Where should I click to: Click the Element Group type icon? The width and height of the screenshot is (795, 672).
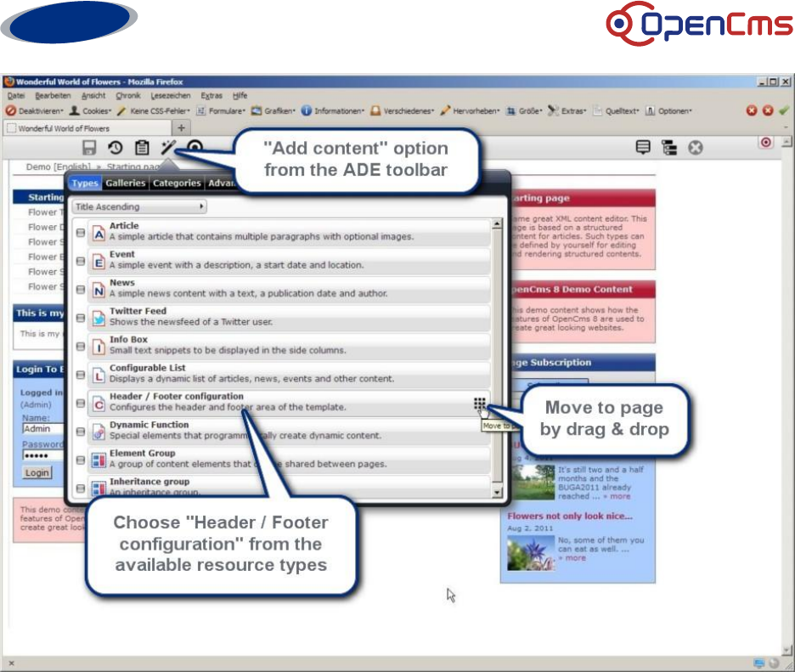(99, 460)
